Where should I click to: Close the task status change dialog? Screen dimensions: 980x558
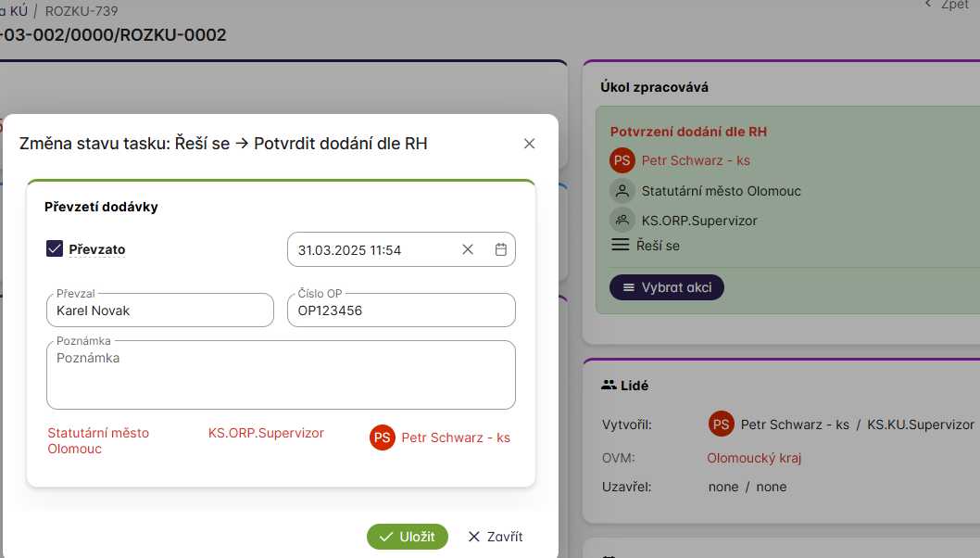click(x=530, y=144)
